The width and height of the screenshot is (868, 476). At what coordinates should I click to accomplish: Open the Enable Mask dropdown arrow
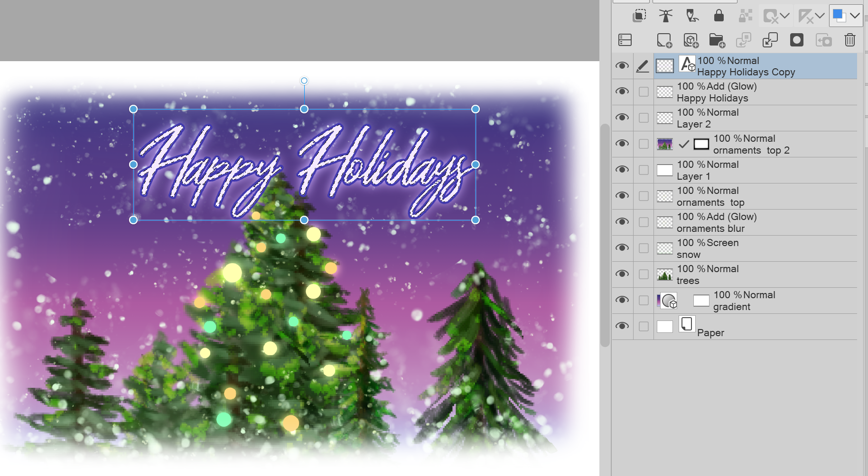pyautogui.click(x=785, y=16)
